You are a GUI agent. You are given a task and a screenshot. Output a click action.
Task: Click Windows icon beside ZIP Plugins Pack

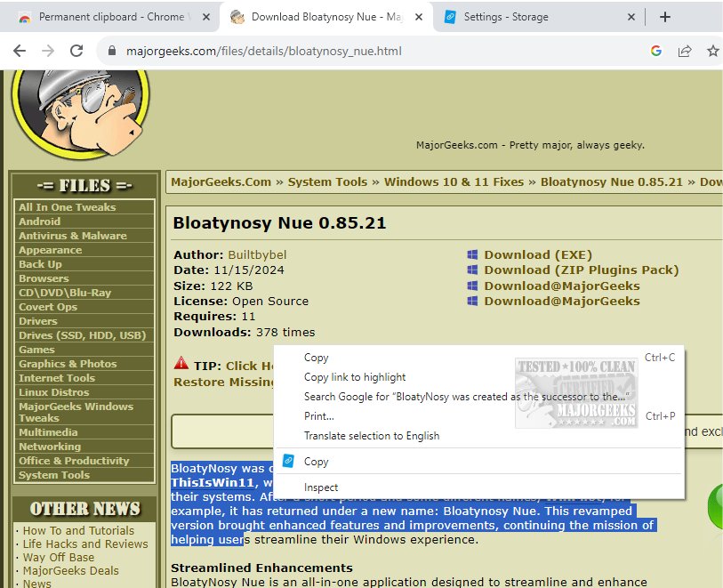coord(472,270)
